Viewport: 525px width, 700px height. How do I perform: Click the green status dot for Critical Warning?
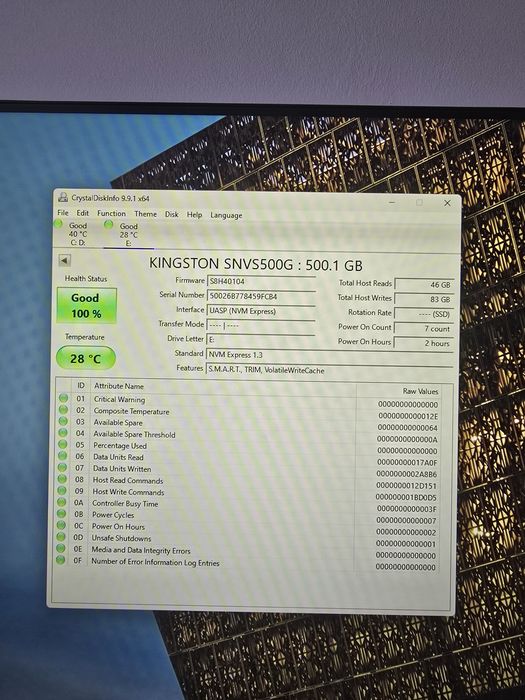pos(63,398)
